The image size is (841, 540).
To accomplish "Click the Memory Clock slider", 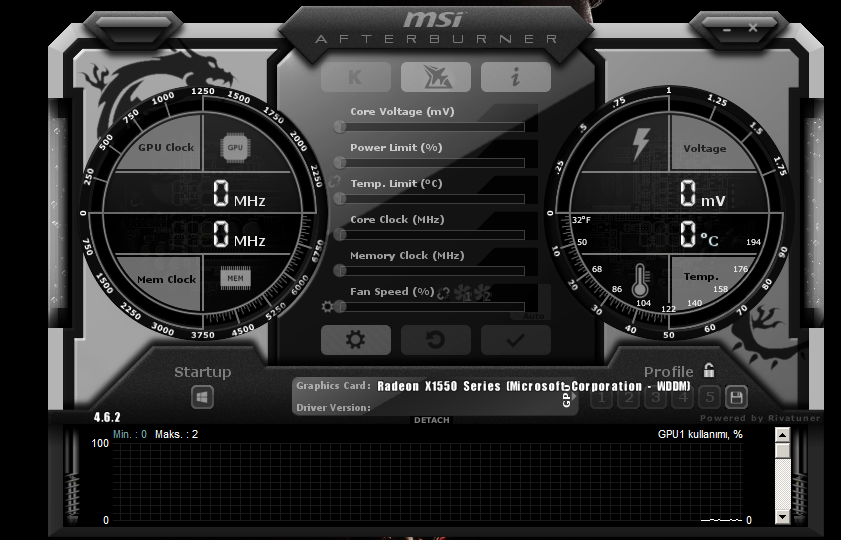I will pyautogui.click(x=429, y=271).
